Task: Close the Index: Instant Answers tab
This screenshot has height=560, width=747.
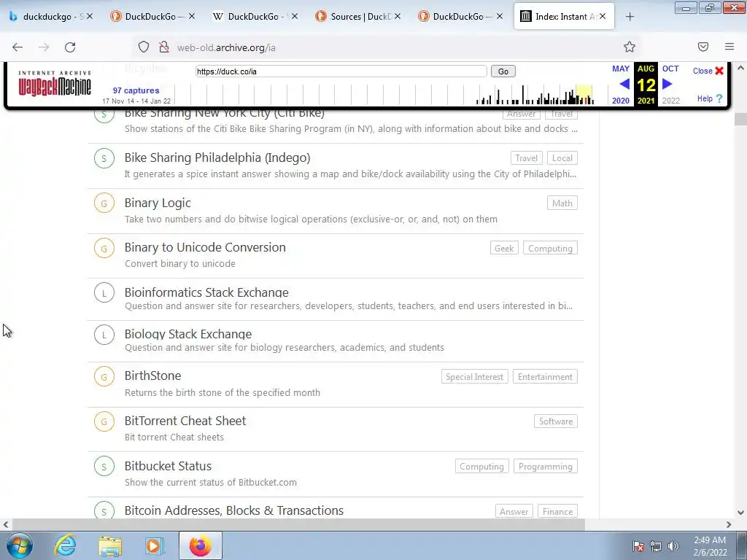Action: pos(603,16)
